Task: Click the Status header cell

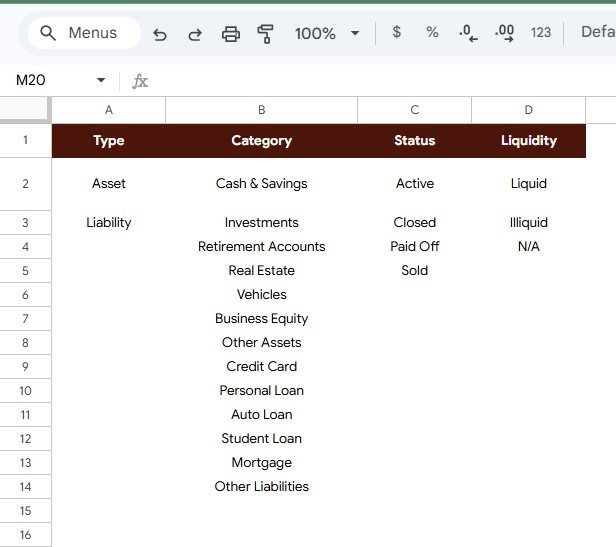Action: (x=414, y=141)
